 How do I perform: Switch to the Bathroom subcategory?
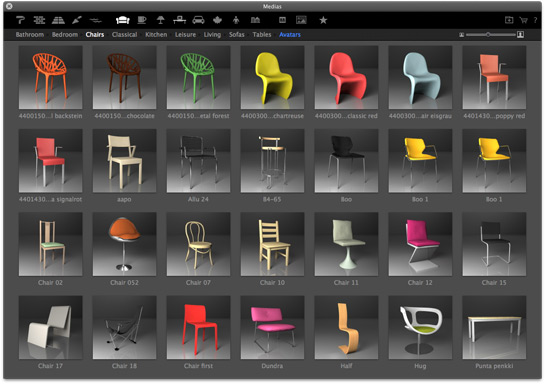point(30,34)
